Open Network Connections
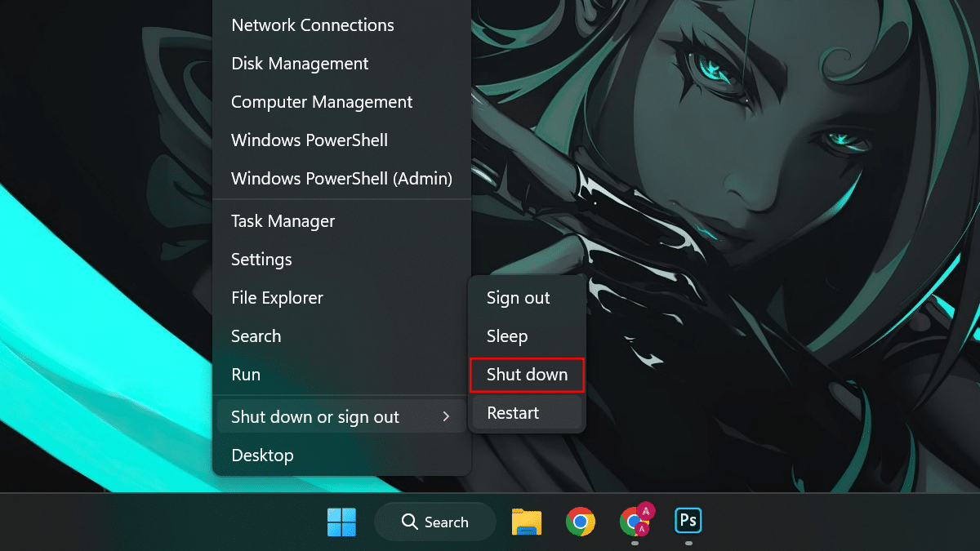This screenshot has height=551, width=980. click(341, 25)
